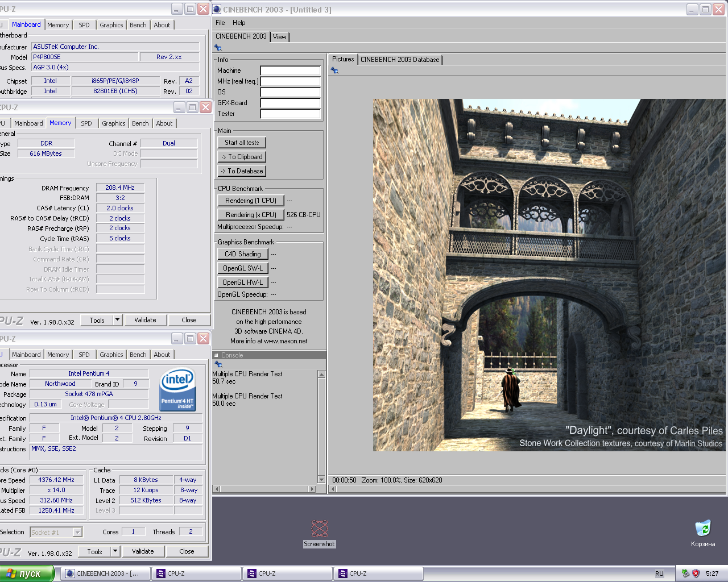
Task: Click the third CPU-Z taskbar button
Action: tap(379, 573)
